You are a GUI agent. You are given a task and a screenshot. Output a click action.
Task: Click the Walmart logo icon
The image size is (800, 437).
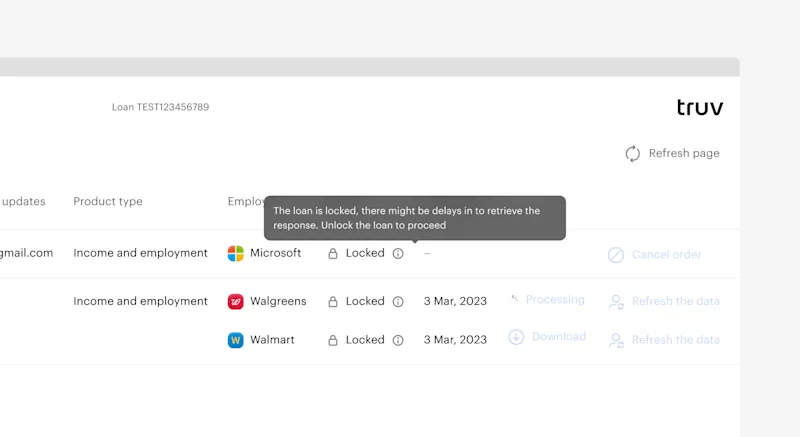[235, 340]
